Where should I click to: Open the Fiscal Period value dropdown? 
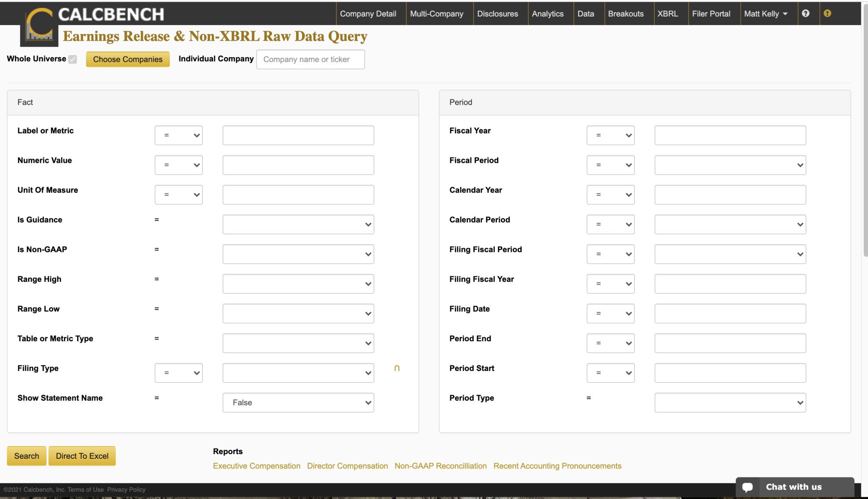(x=730, y=165)
